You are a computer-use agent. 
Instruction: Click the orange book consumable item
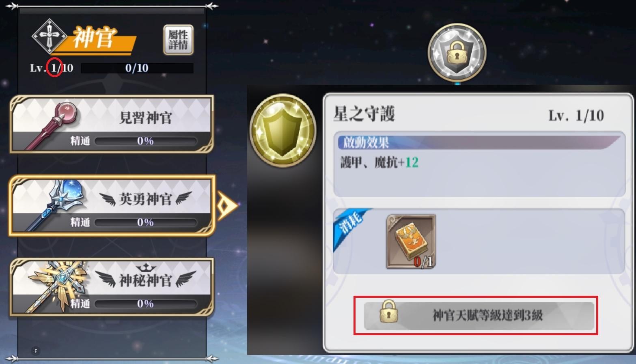pos(411,242)
